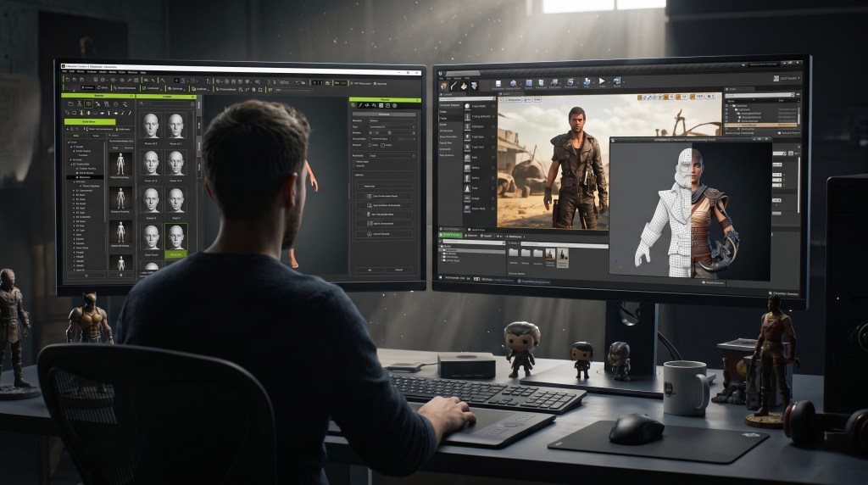Click the green Add button in the content browser

click(x=451, y=235)
